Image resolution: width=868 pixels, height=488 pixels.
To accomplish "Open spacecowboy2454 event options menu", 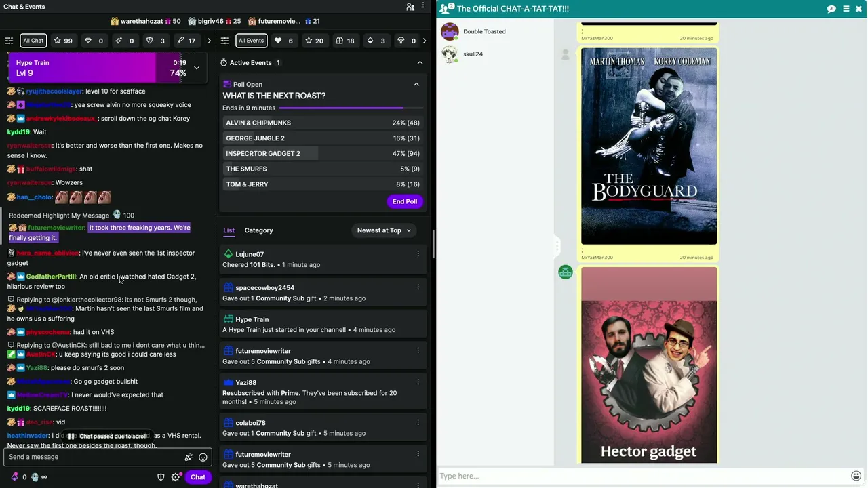I will pos(418,287).
